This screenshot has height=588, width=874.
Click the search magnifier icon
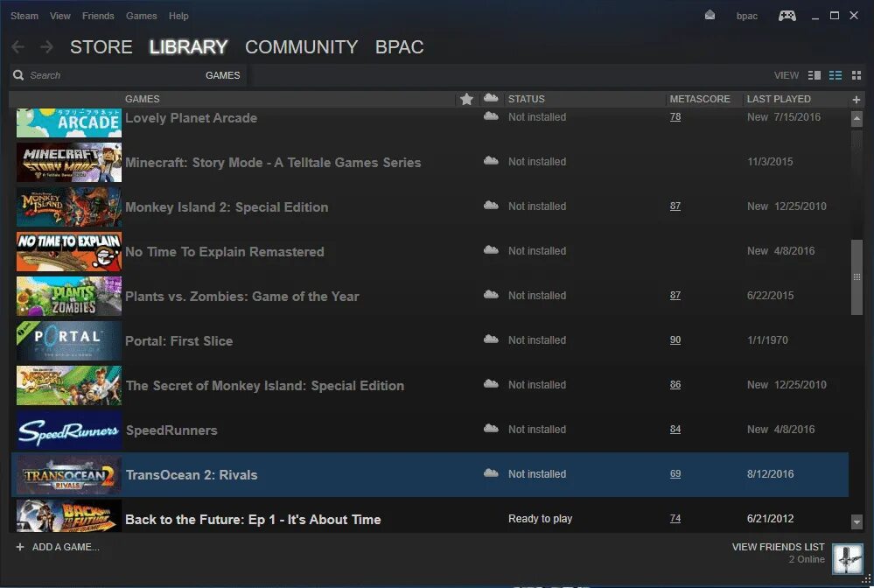click(18, 75)
